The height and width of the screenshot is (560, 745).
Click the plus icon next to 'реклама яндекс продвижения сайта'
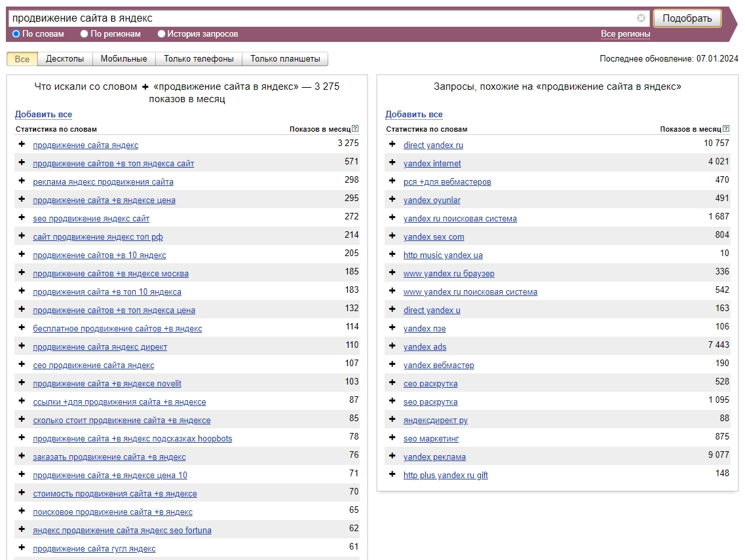click(x=22, y=181)
